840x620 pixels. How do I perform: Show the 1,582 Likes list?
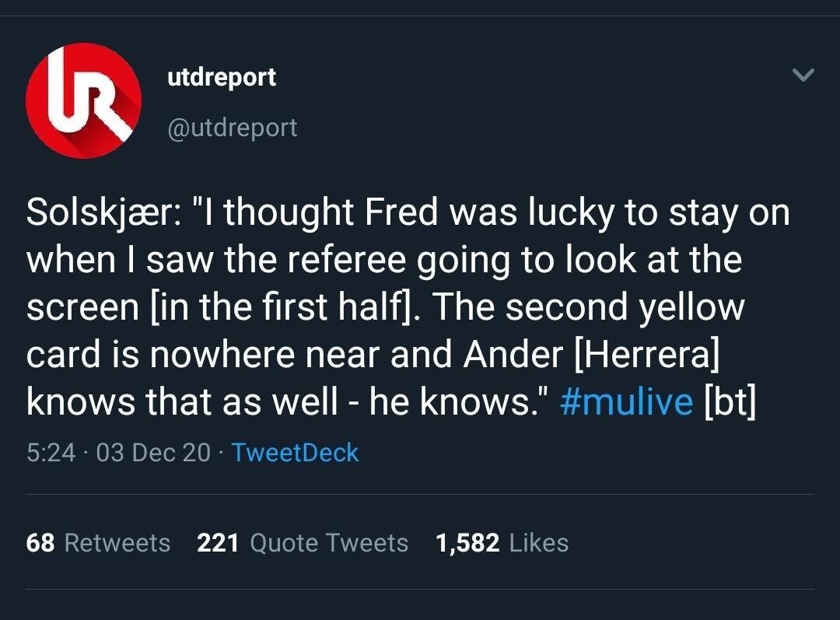[502, 542]
